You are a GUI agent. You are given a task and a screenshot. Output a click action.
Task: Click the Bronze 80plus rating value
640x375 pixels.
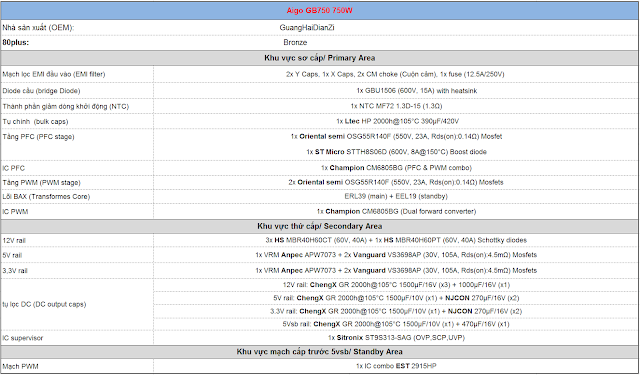tap(295, 42)
